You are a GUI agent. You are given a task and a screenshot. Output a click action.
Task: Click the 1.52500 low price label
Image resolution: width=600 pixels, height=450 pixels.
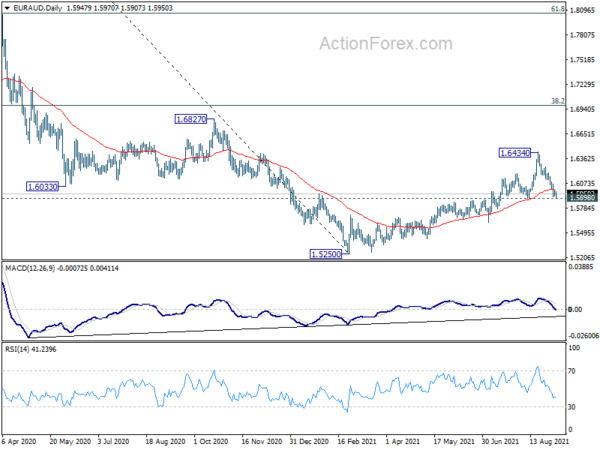(x=326, y=243)
